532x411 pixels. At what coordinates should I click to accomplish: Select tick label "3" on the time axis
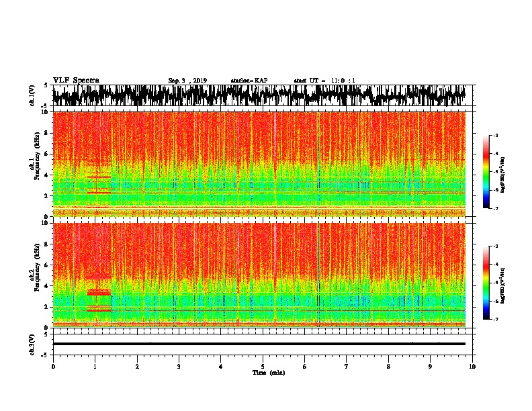[179, 367]
